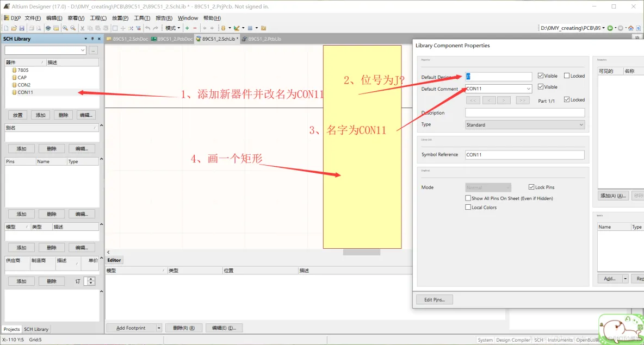
Task: Open the 工具(T) menu
Action: (142, 18)
